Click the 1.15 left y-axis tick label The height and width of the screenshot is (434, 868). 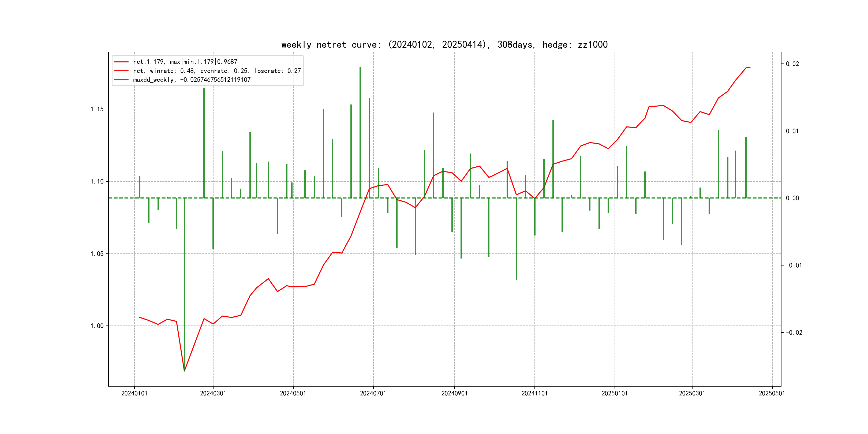coord(97,109)
